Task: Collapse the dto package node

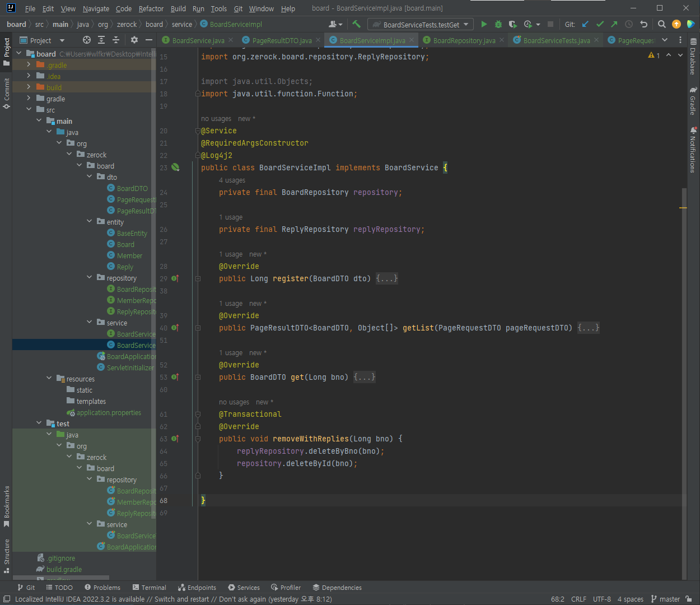Action: point(89,177)
